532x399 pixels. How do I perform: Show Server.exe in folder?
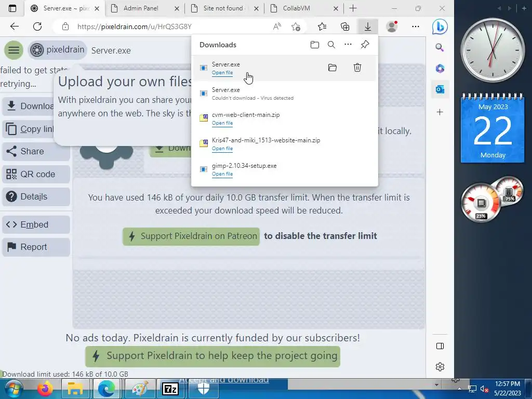click(332, 68)
